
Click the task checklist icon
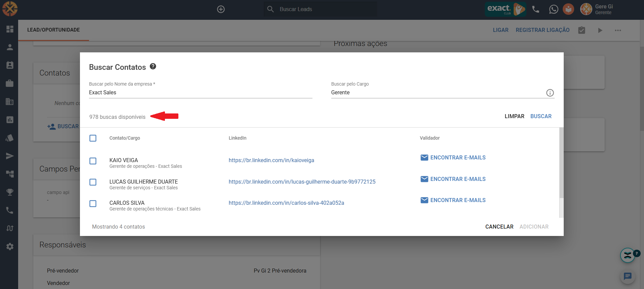(582, 30)
